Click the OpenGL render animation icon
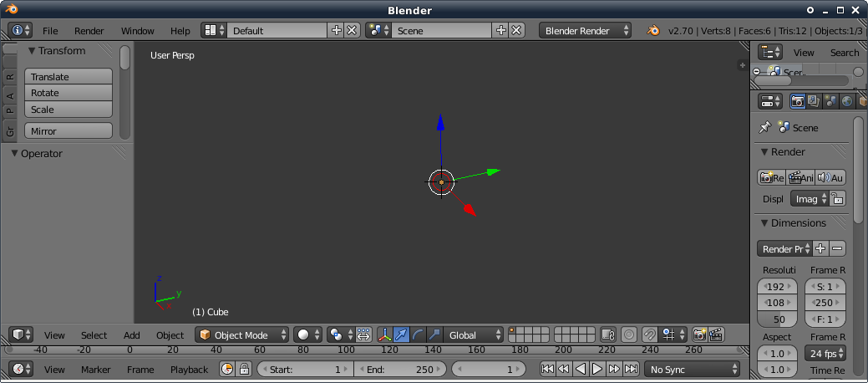 pyautogui.click(x=716, y=334)
